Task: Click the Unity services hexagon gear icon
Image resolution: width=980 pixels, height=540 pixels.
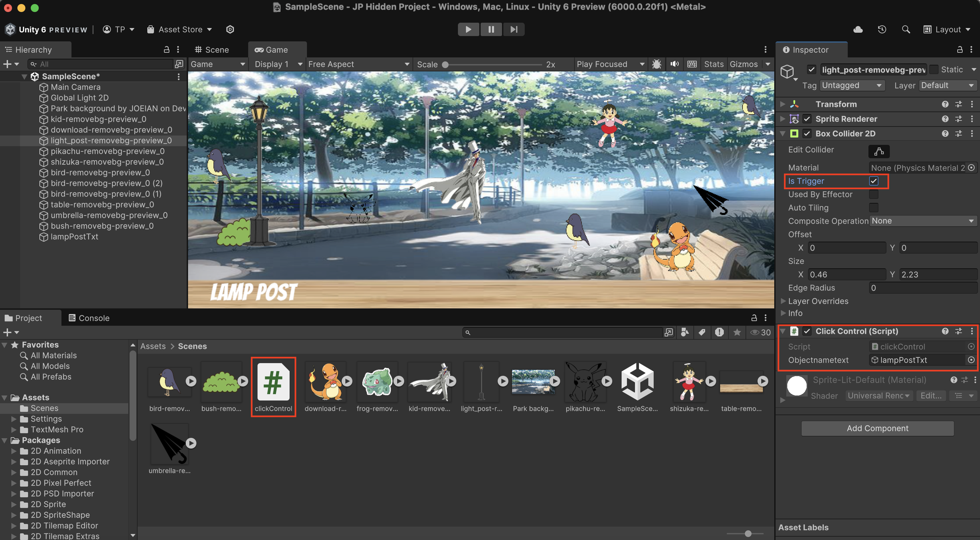Action: coord(230,29)
